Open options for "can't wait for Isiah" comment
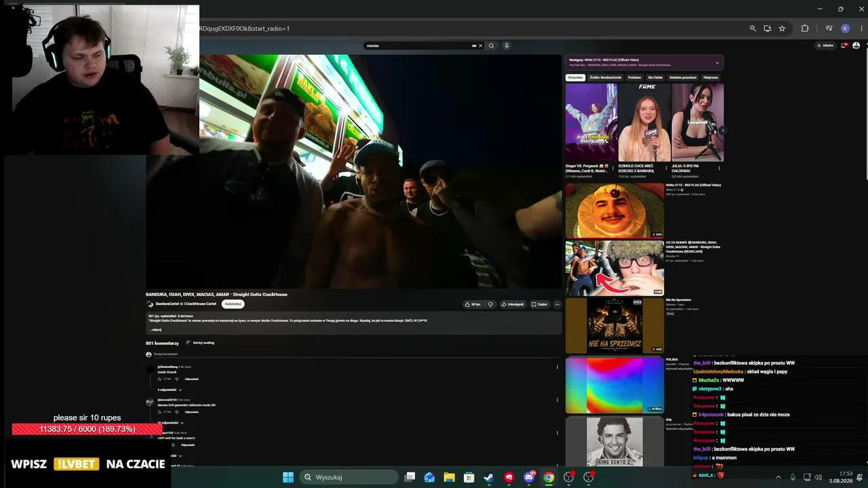Image resolution: width=868 pixels, height=488 pixels. tap(557, 432)
